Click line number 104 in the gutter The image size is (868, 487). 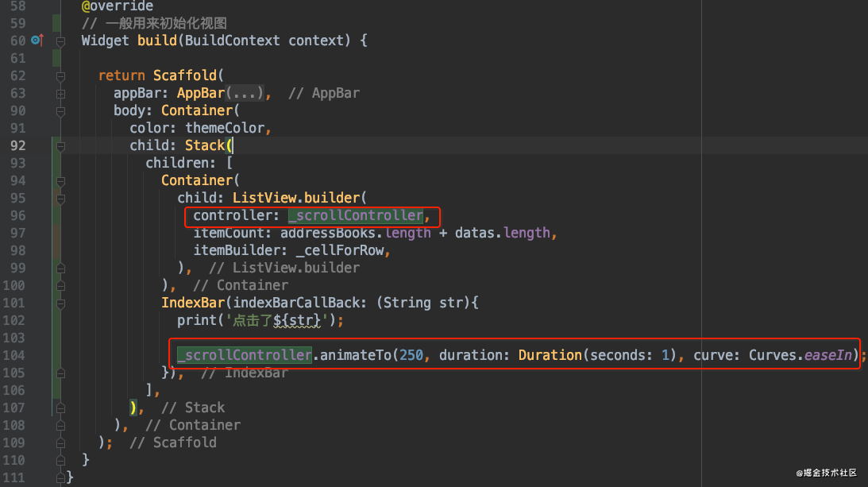pyautogui.click(x=14, y=355)
